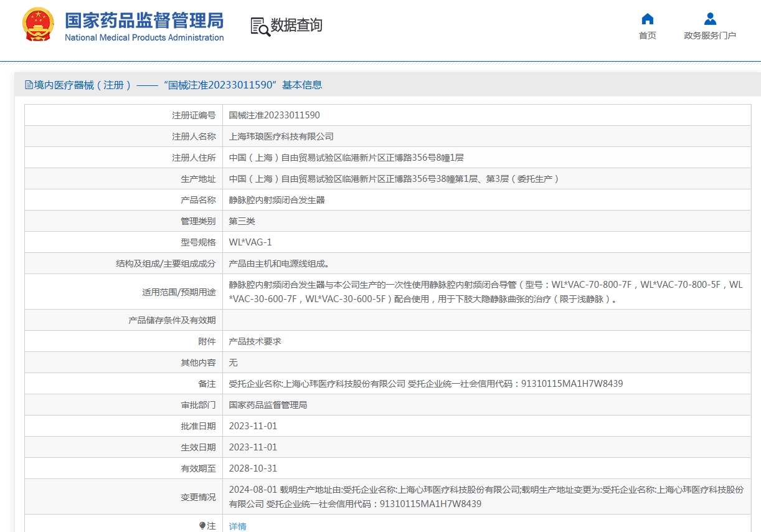The image size is (761, 532).
Task: Click the 有效期至 row label
Action: click(x=198, y=468)
